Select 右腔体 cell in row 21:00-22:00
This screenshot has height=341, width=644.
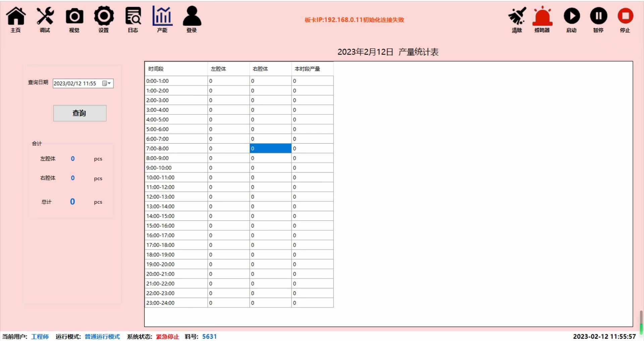pos(271,284)
